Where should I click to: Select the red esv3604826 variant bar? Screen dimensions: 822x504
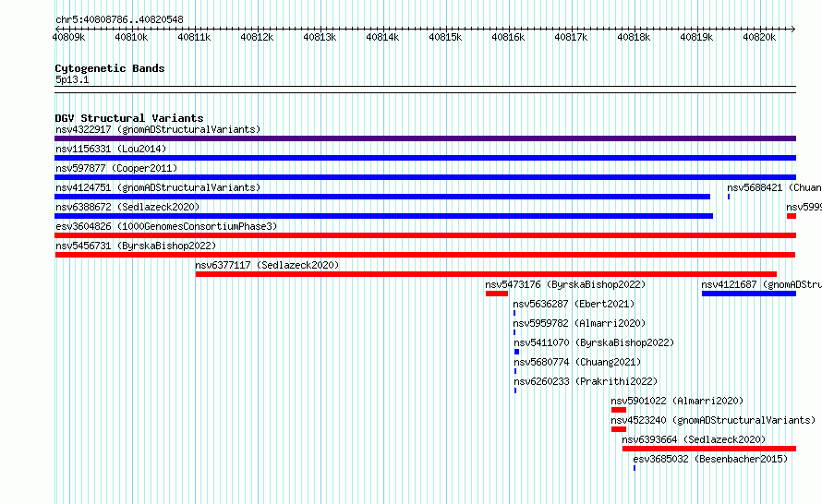pyautogui.click(x=425, y=235)
